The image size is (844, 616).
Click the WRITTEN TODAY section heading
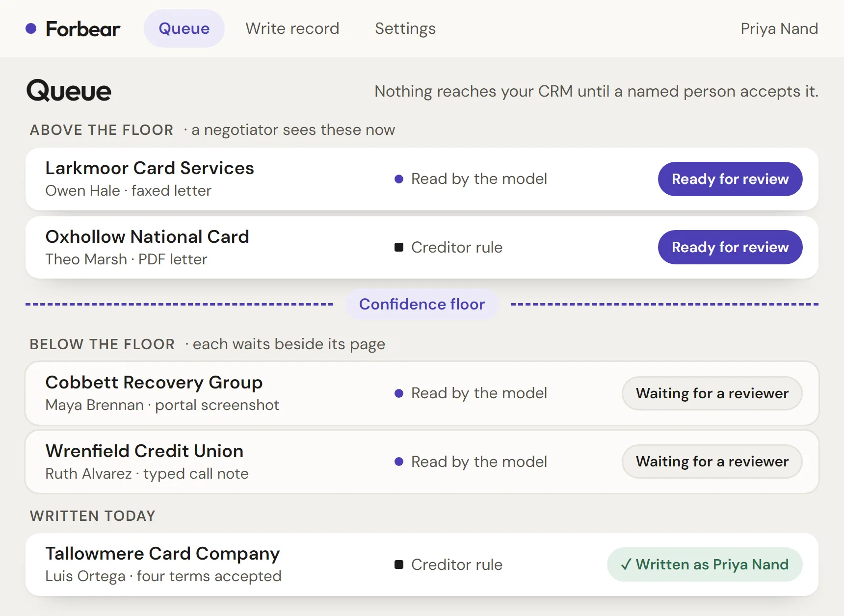coord(93,516)
